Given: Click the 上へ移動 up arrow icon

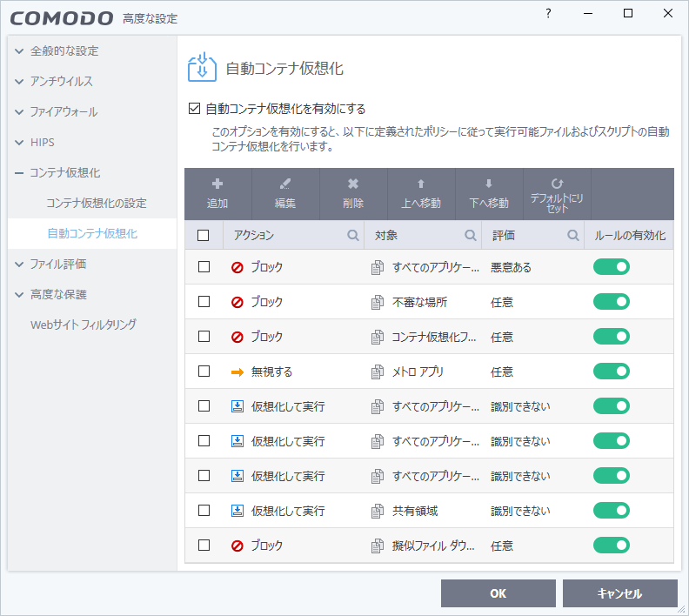Looking at the screenshot, I should [x=421, y=184].
